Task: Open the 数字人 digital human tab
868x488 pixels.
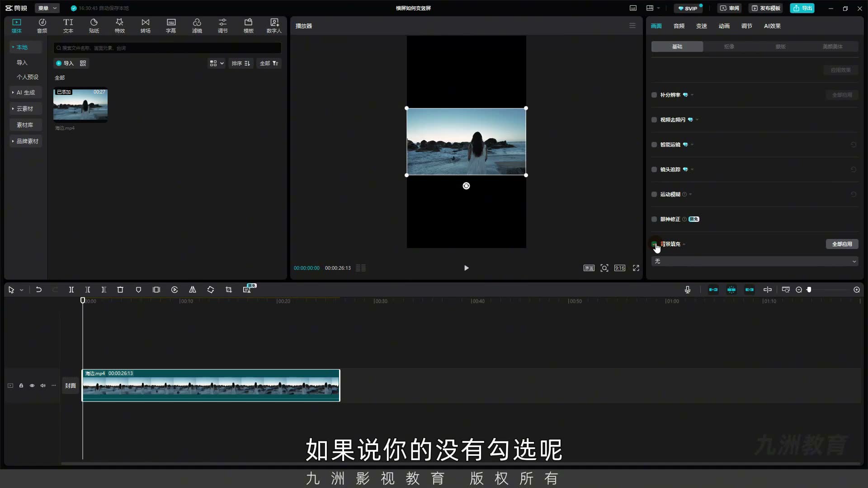Action: [x=274, y=26]
